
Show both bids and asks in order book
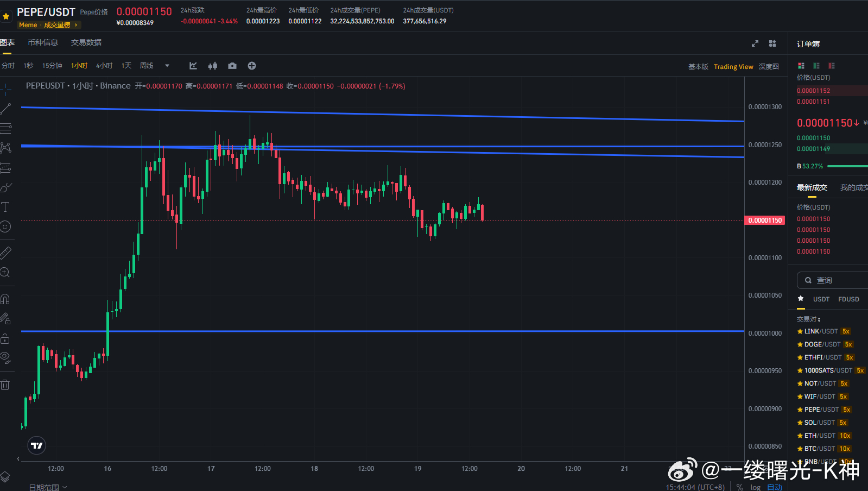801,66
